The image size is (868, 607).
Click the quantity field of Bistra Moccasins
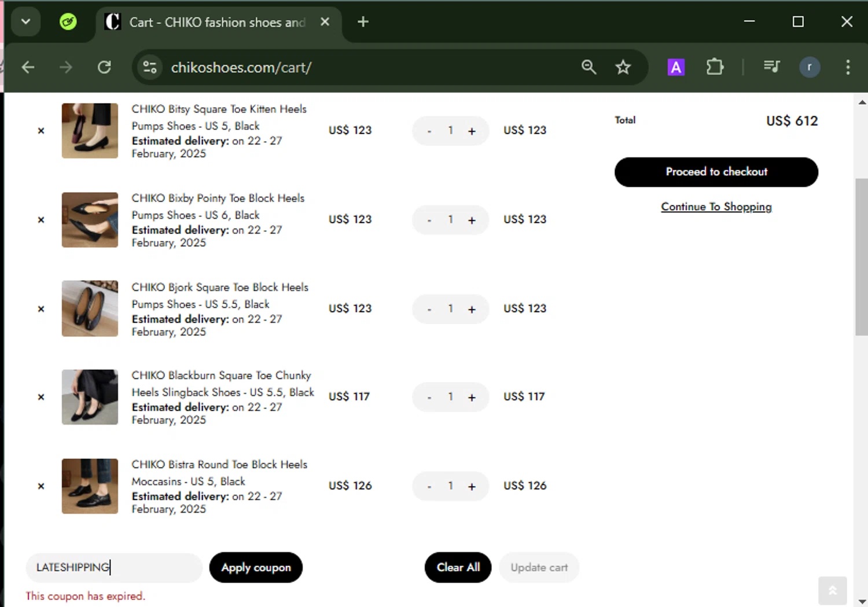[x=450, y=486]
